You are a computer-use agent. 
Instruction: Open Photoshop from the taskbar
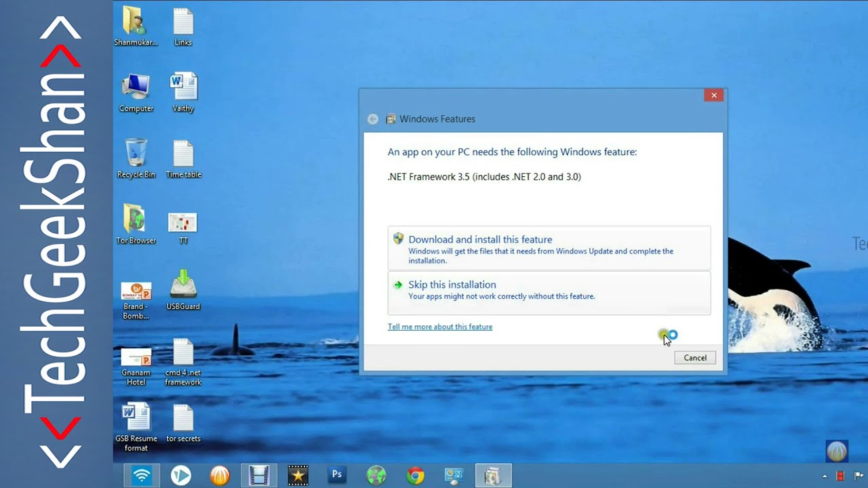(337, 476)
